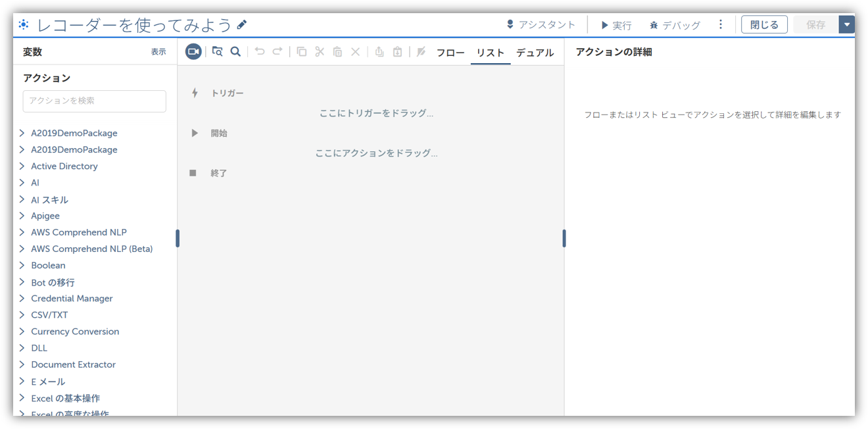Screen dimensions: 868x429
Task: Switch to the デュアル view tab
Action: (536, 52)
